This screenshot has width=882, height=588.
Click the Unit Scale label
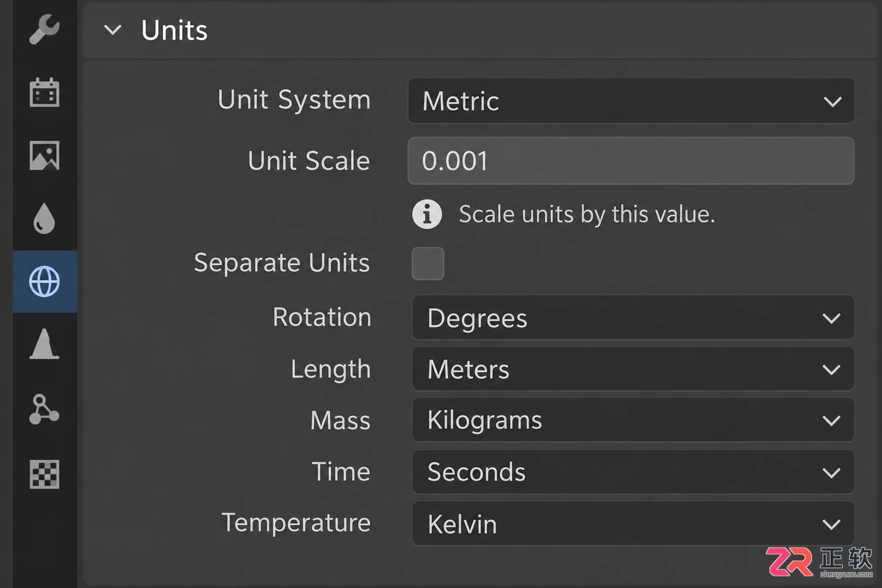click(x=309, y=160)
